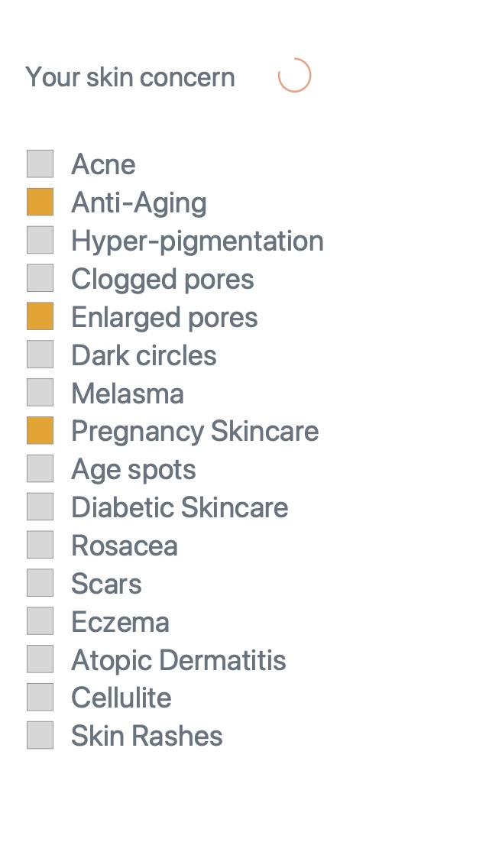Viewport: 489px width, 868px height.
Task: Check the Melasma checkbox
Action: (40, 393)
